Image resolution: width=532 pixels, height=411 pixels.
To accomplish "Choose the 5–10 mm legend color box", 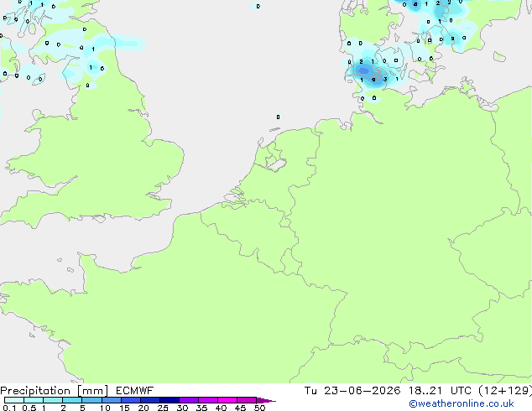I will click(91, 400).
